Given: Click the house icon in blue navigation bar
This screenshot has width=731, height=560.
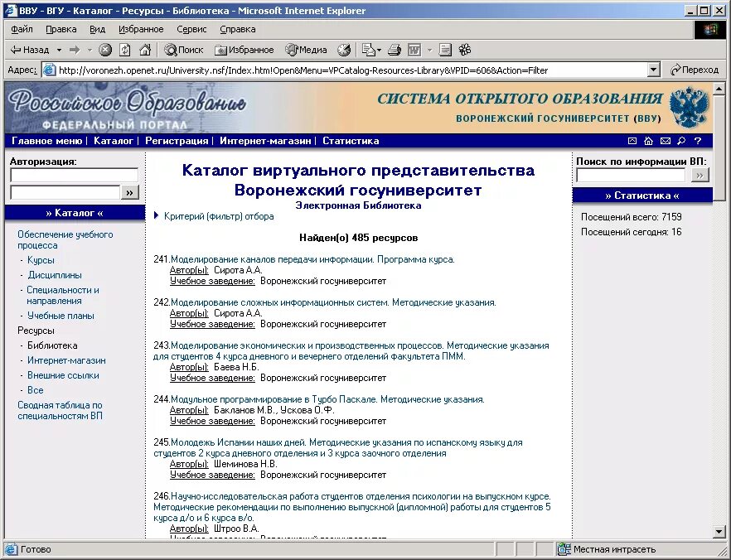Looking at the screenshot, I should [x=648, y=141].
